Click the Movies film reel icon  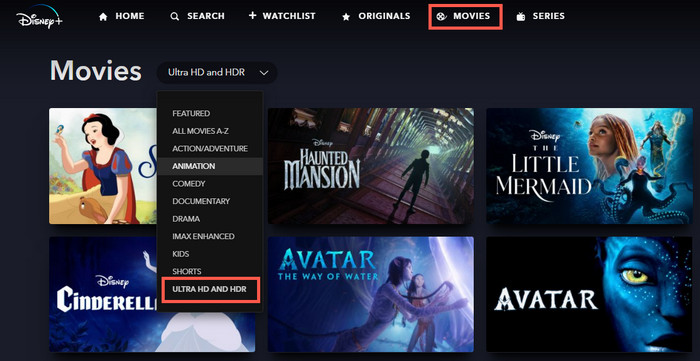pos(441,17)
